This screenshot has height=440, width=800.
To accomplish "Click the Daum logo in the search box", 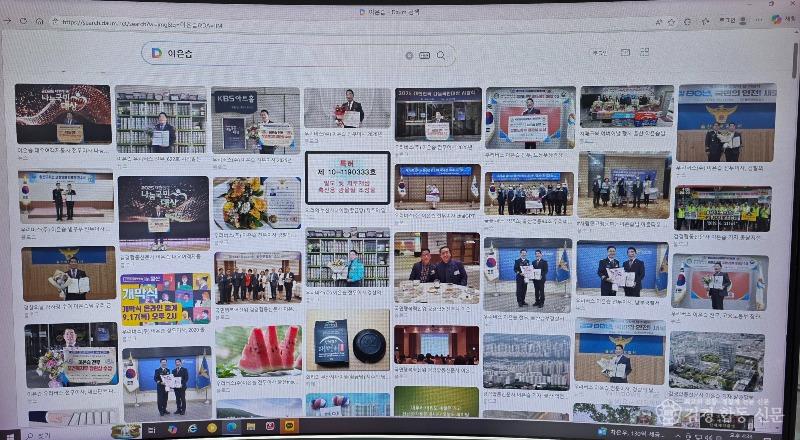I will click(156, 54).
